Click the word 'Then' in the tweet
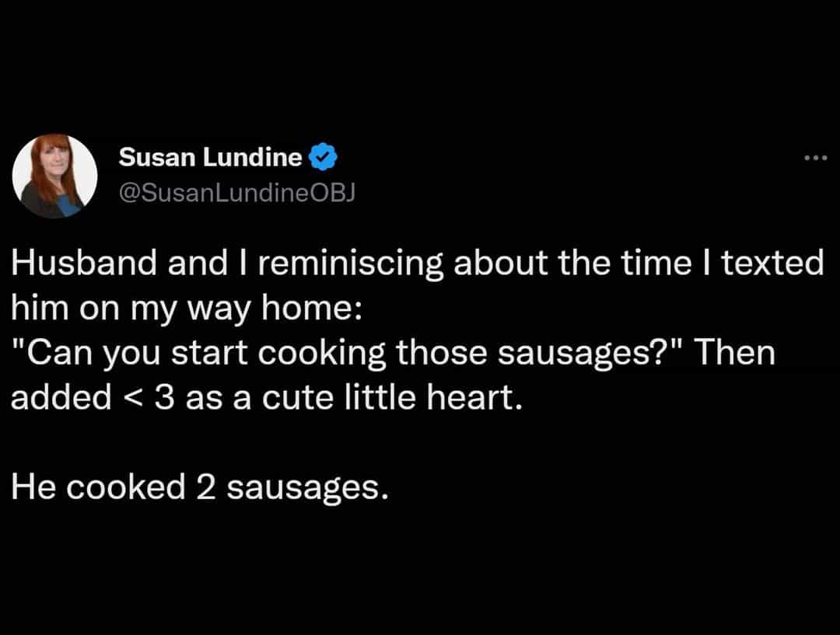Viewport: 840px width, 635px height. 735,353
